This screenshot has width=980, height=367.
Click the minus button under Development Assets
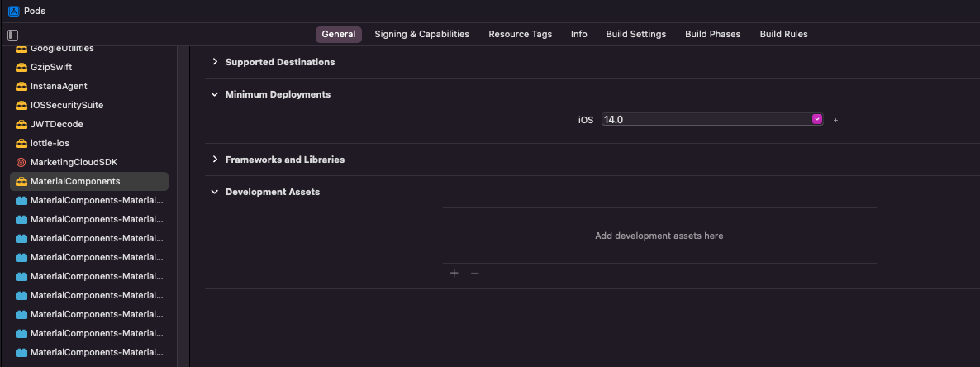tap(475, 273)
